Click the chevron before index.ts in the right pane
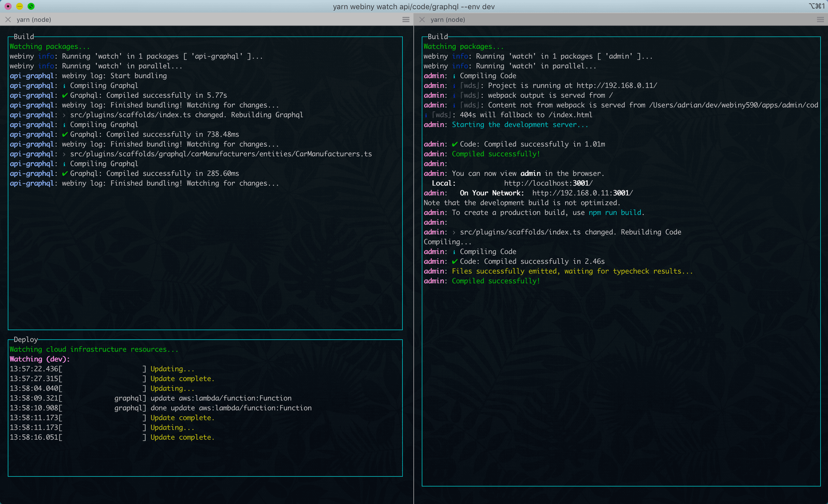This screenshot has width=828, height=504. click(454, 232)
